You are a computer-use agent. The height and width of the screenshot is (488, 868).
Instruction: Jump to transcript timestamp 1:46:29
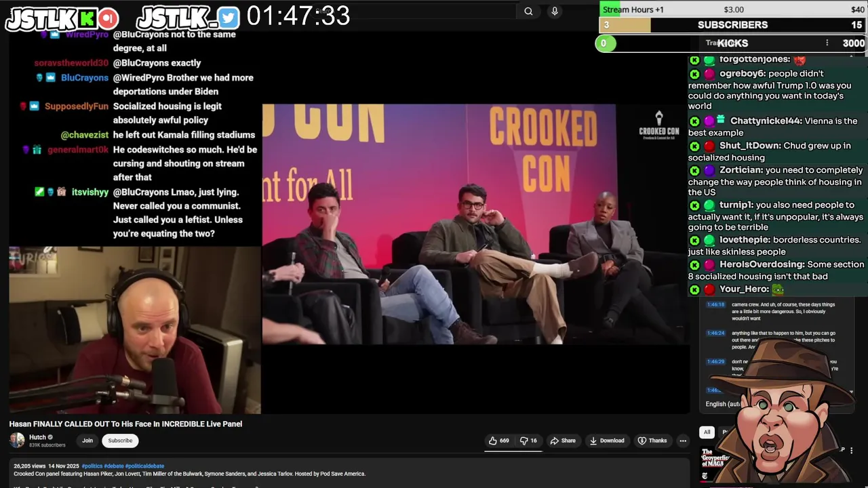(x=715, y=362)
